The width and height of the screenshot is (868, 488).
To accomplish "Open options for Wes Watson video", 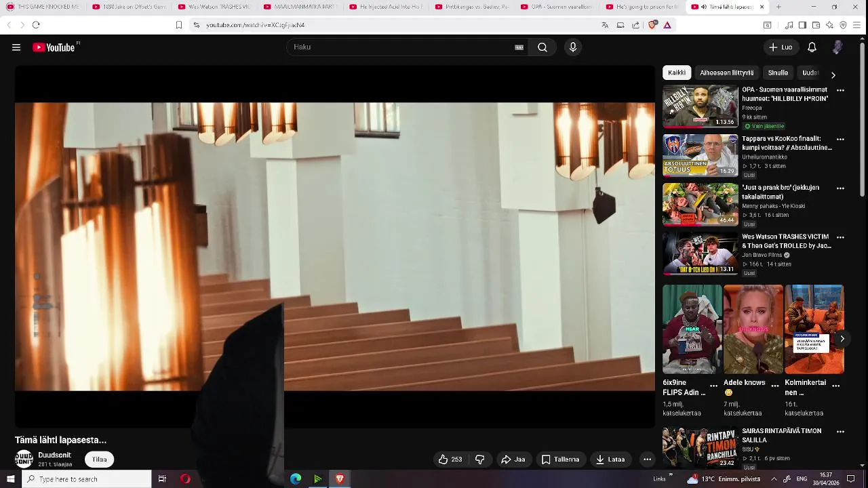I will pyautogui.click(x=840, y=237).
